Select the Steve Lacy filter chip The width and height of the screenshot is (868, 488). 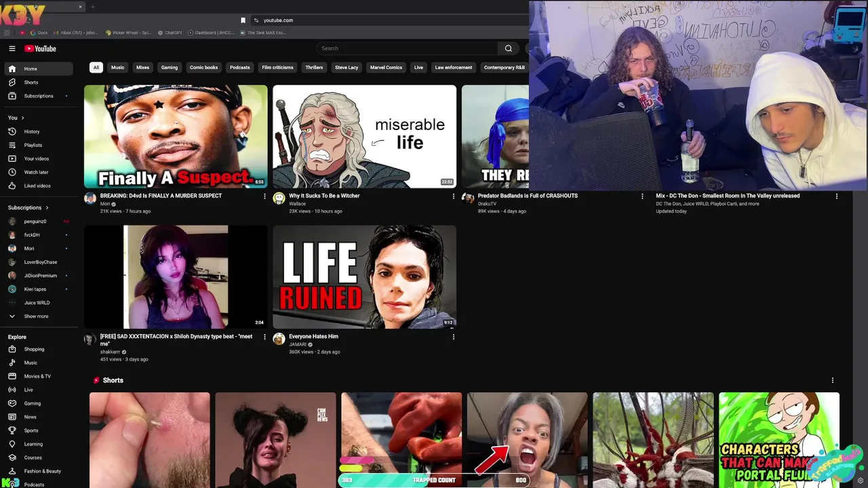click(x=347, y=68)
